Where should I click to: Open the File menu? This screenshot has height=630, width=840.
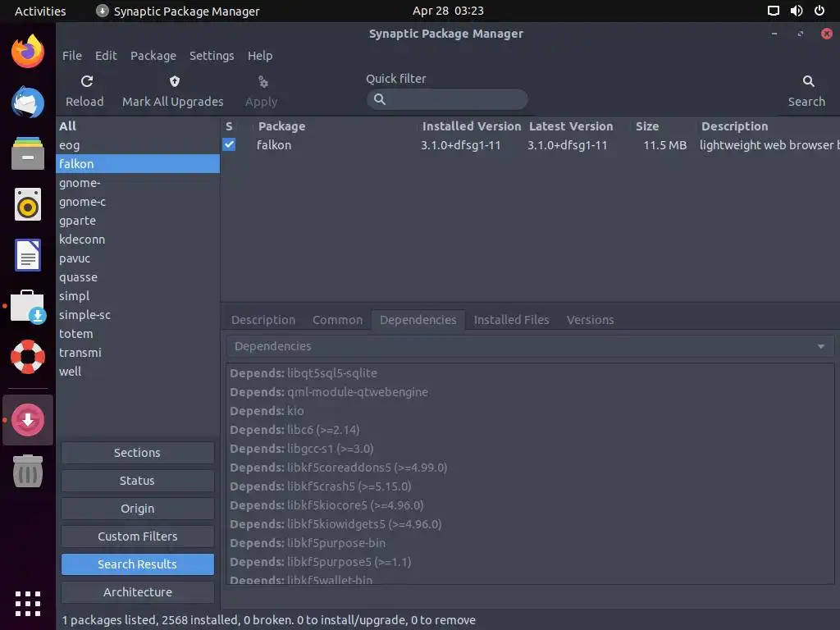pyautogui.click(x=72, y=56)
